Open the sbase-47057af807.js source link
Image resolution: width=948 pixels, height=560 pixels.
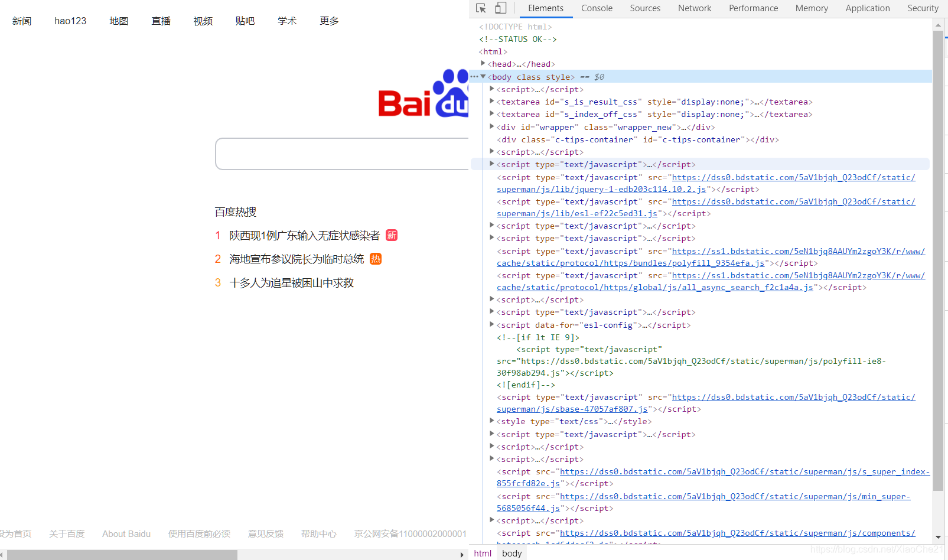pos(572,409)
